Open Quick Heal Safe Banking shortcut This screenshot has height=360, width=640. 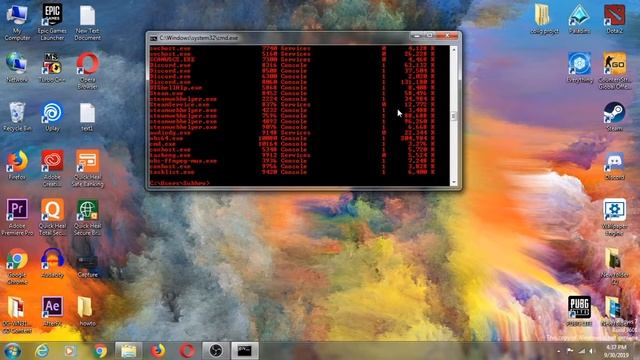87,168
